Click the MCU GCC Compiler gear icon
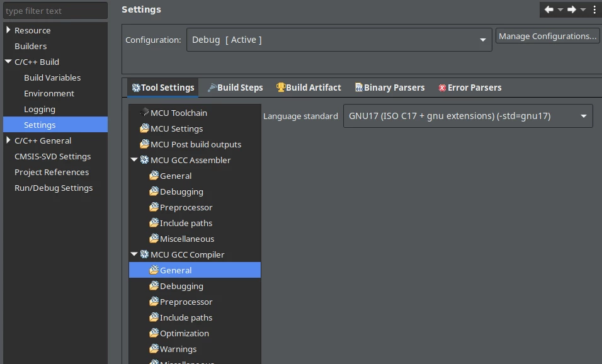Viewport: 602px width, 364px height. (144, 254)
